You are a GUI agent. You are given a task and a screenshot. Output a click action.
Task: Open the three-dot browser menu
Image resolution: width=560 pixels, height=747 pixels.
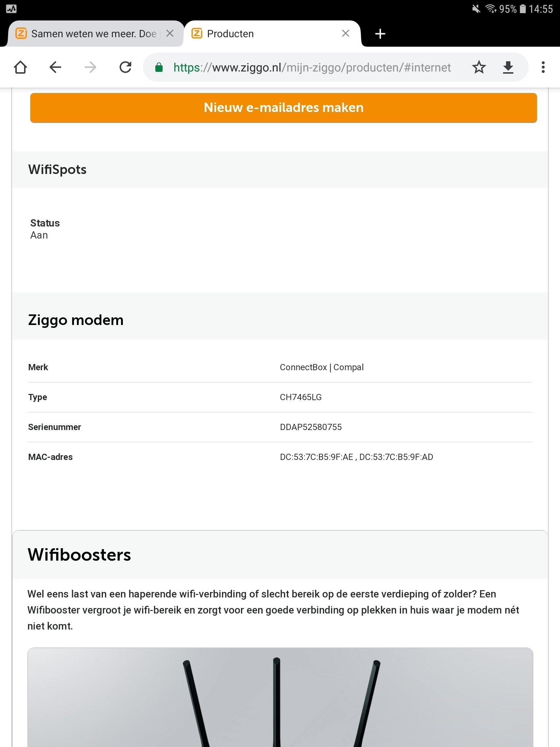coord(543,67)
